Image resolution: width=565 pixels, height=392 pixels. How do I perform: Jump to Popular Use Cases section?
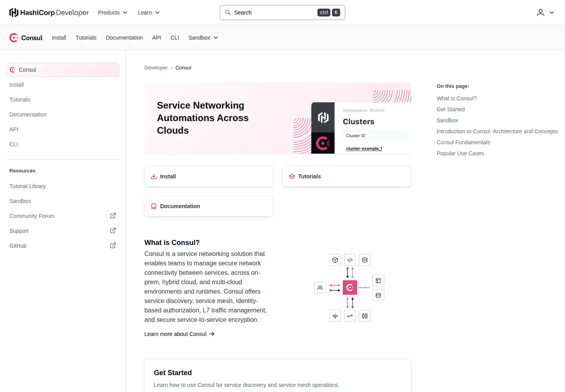[x=460, y=153]
